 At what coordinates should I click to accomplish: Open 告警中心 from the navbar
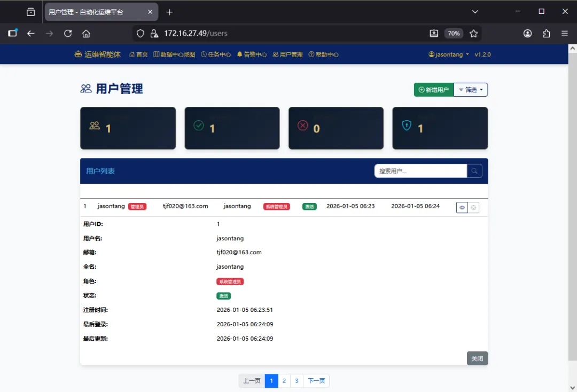pyautogui.click(x=252, y=54)
